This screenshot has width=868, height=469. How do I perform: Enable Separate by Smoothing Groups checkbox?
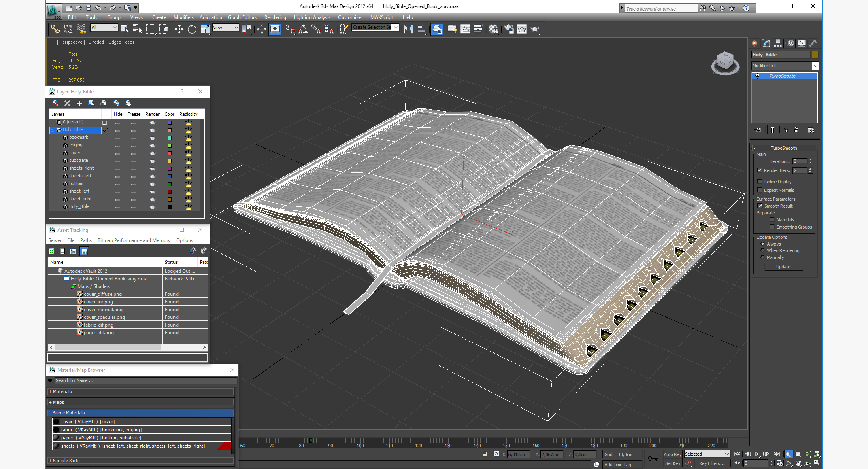(x=772, y=227)
